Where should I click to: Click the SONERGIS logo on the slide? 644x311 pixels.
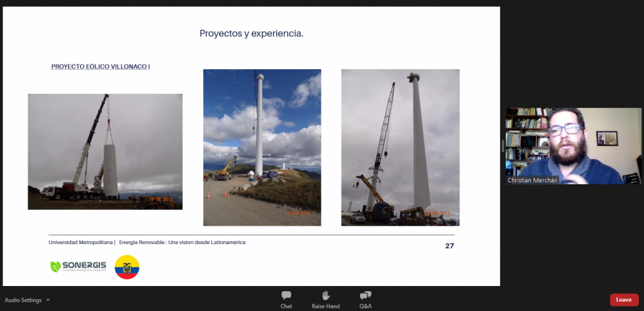78,267
